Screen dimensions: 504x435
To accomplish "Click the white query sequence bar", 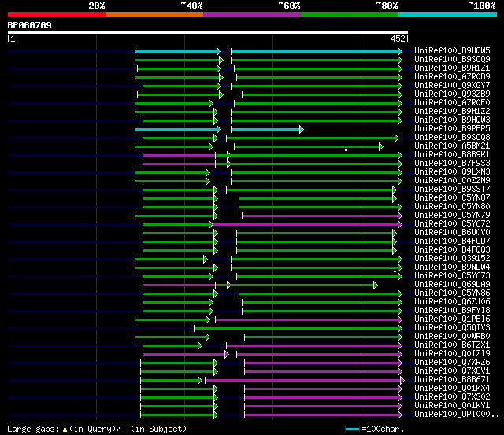I will (x=208, y=32).
